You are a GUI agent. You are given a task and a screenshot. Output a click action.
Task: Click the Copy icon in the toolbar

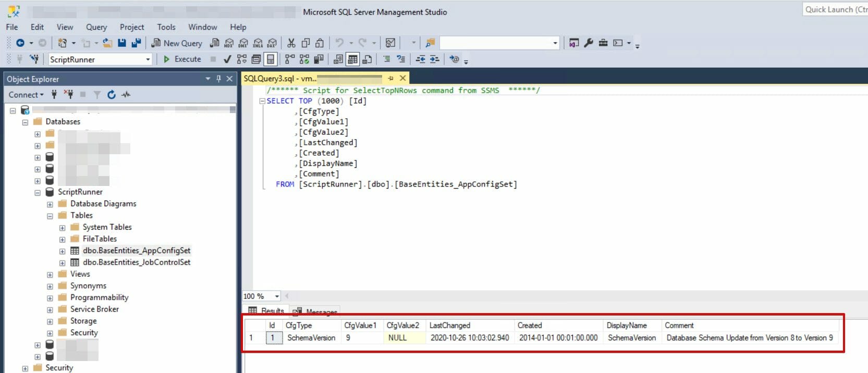point(305,43)
